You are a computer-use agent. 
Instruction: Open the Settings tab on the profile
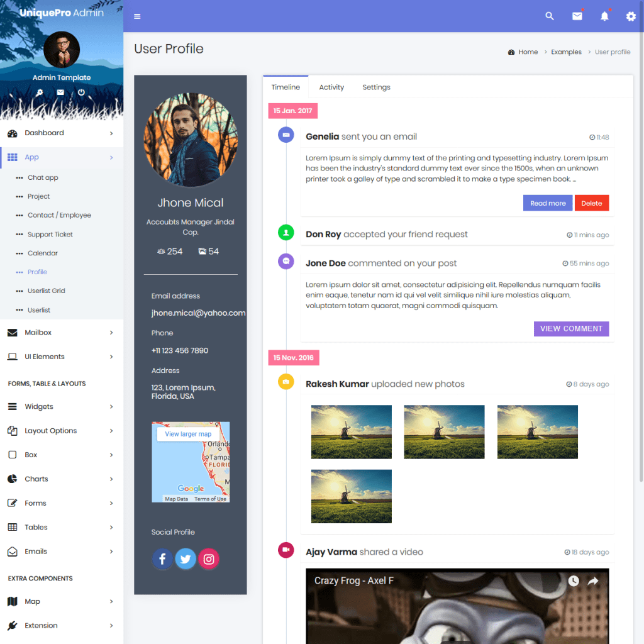pyautogui.click(x=376, y=87)
